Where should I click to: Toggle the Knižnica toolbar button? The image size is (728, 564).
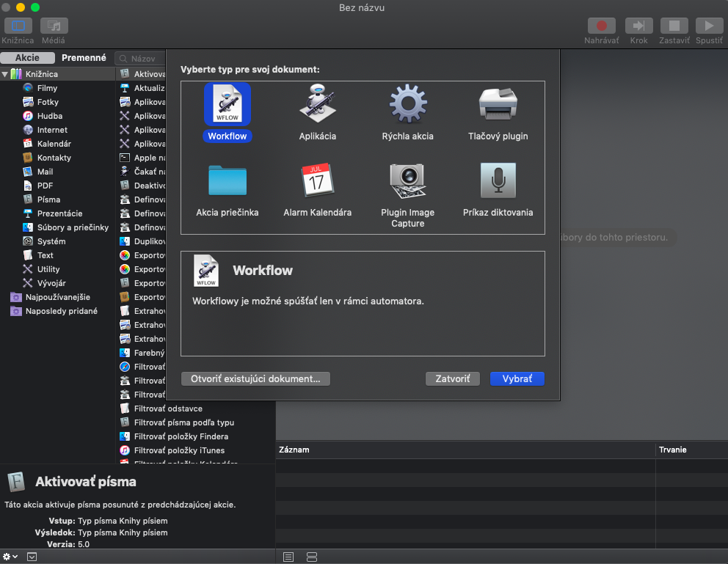point(18,26)
